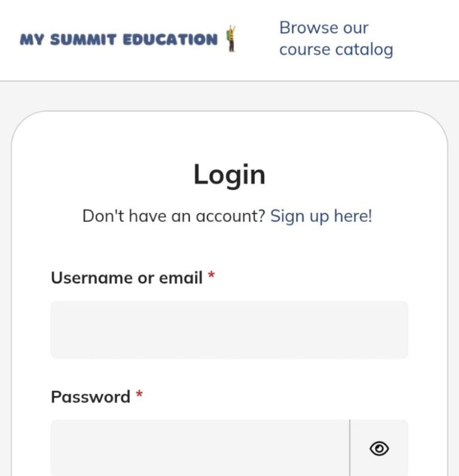Focus the Password input field
The image size is (459, 476).
click(x=200, y=448)
